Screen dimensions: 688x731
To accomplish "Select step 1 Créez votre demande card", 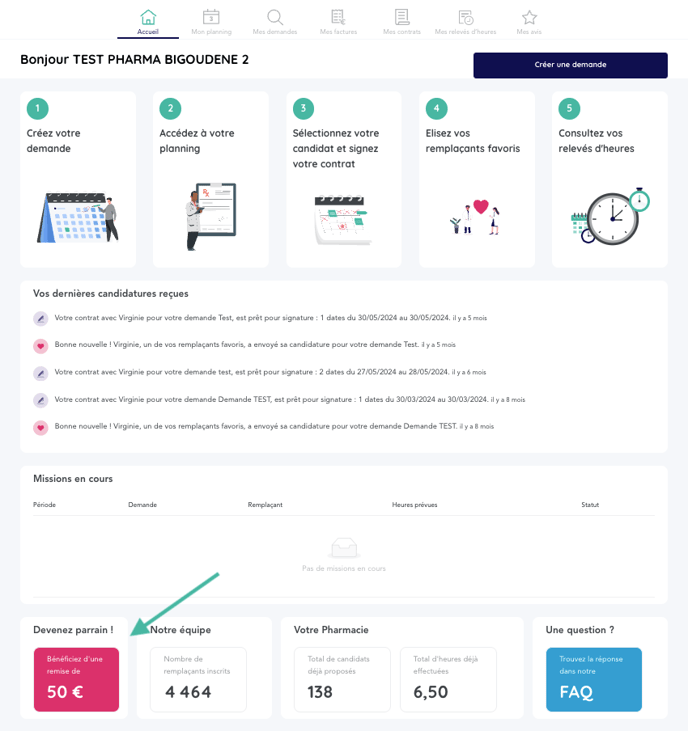I will (x=78, y=180).
